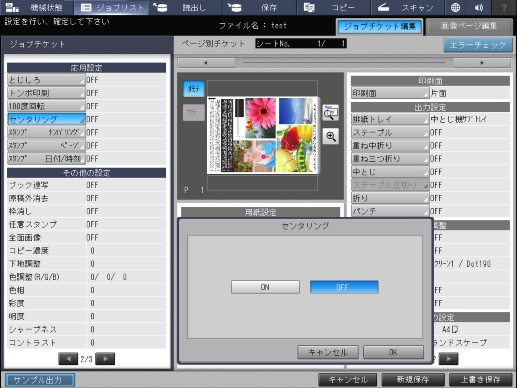Click the bottom キャンセル button

pyautogui.click(x=348, y=380)
